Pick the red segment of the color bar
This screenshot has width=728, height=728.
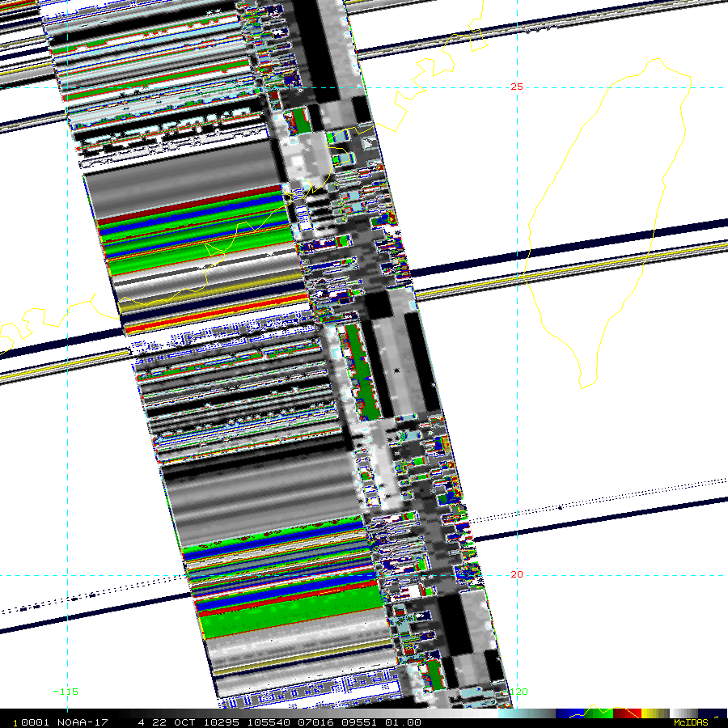pyautogui.click(x=627, y=713)
